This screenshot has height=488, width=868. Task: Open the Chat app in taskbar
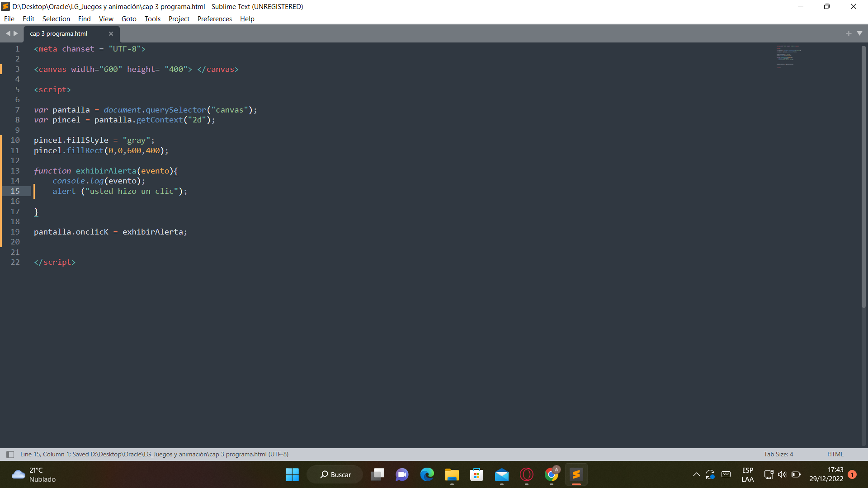click(x=402, y=474)
